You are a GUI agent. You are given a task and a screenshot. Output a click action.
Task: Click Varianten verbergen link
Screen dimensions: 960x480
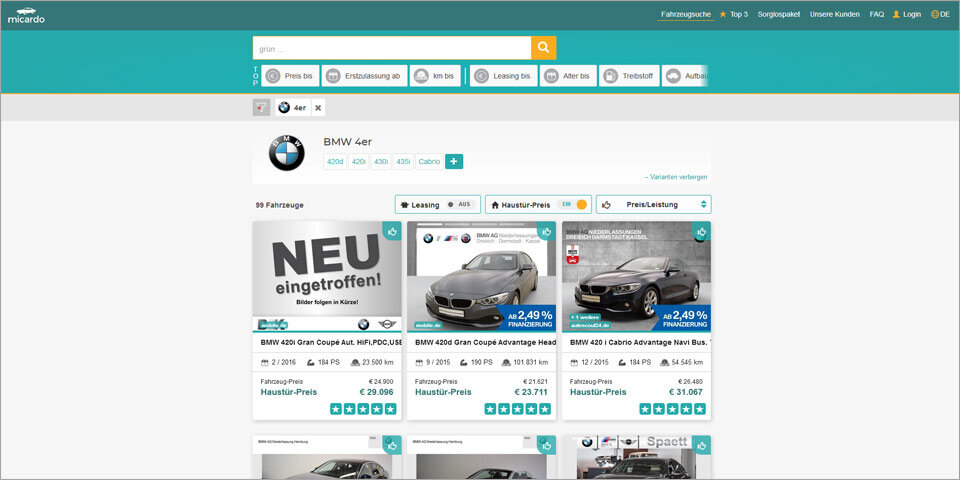pyautogui.click(x=675, y=177)
